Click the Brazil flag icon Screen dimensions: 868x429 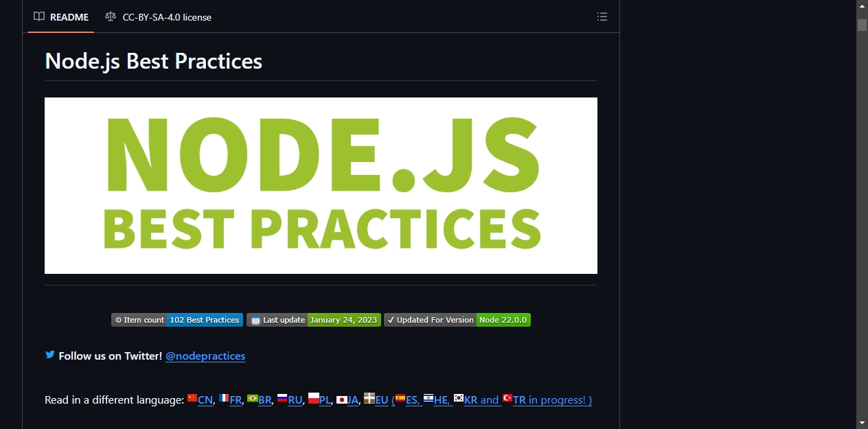pos(253,398)
